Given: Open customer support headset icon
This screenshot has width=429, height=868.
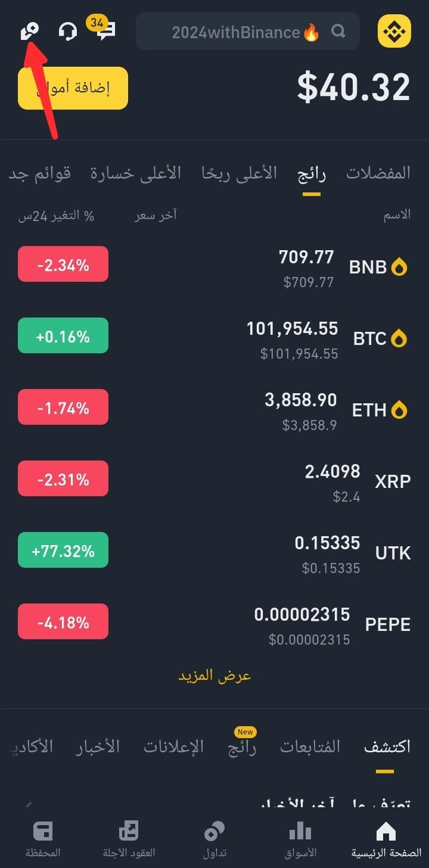Looking at the screenshot, I should tap(68, 31).
